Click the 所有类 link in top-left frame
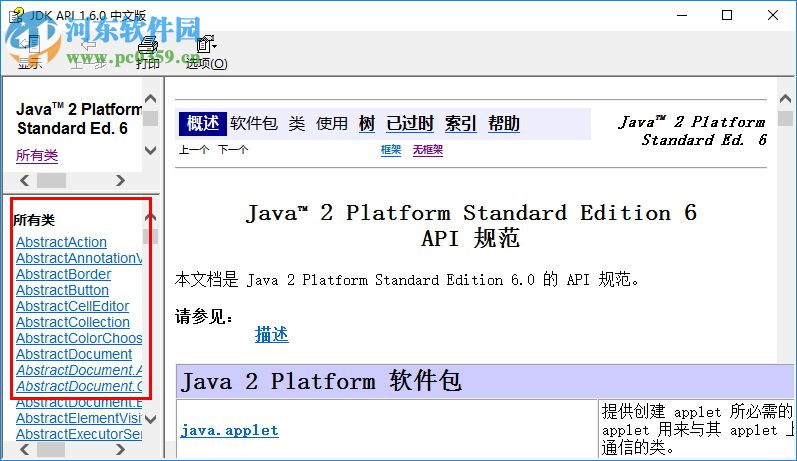 (x=37, y=155)
